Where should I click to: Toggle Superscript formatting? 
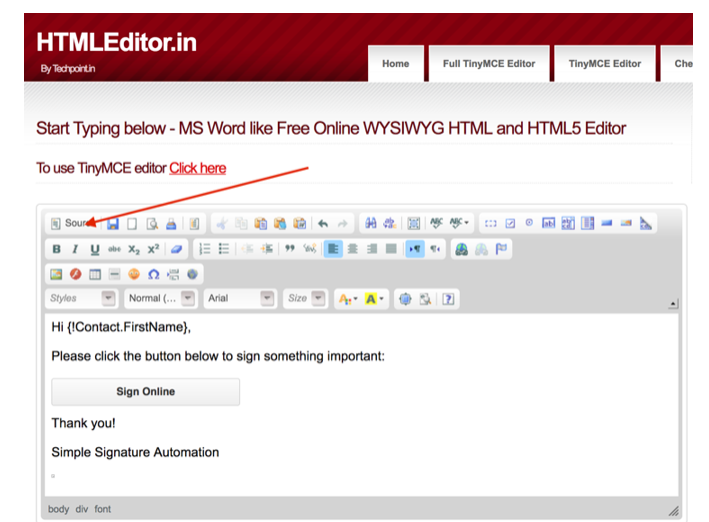coord(153,249)
